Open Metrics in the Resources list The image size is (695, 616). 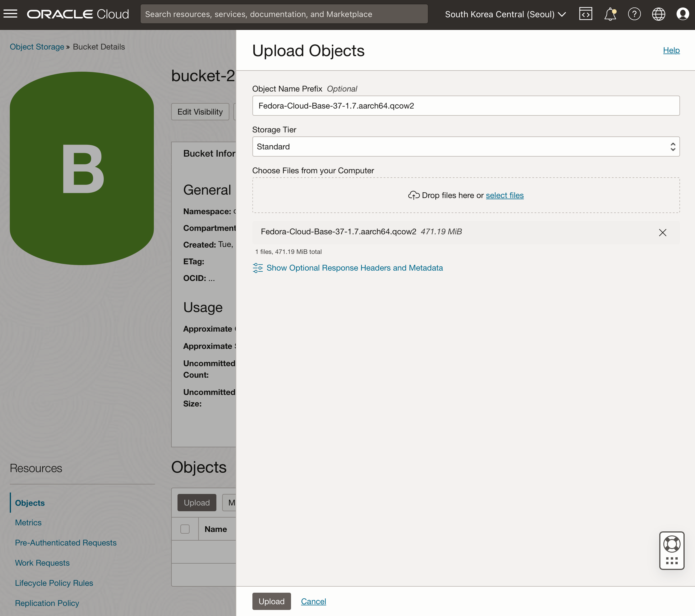(x=28, y=522)
